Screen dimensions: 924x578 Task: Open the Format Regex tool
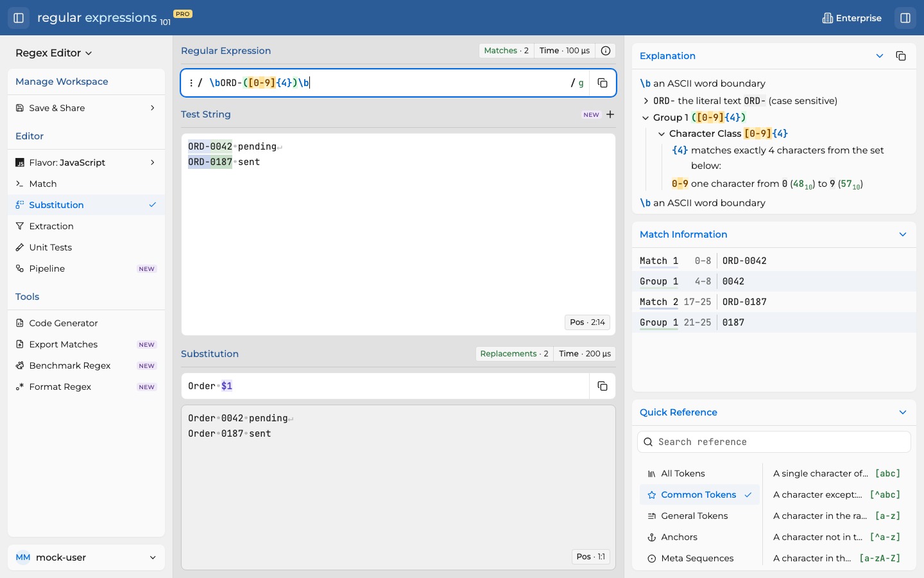click(x=86, y=387)
